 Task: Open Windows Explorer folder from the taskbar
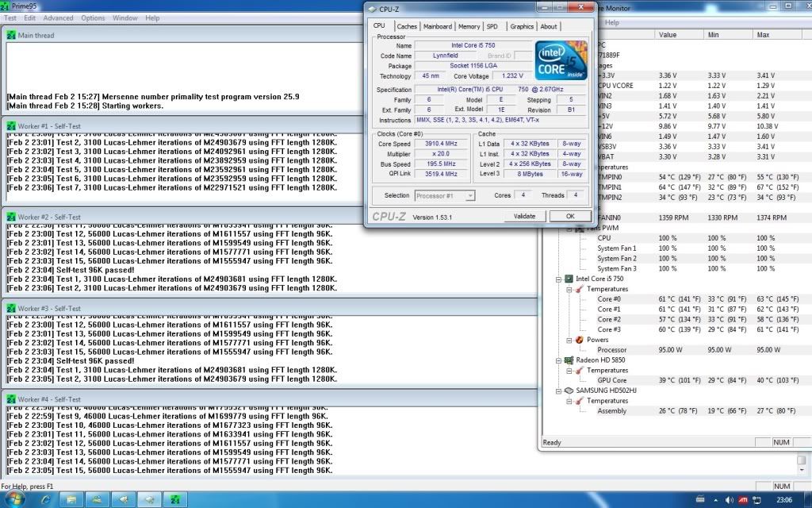click(71, 500)
